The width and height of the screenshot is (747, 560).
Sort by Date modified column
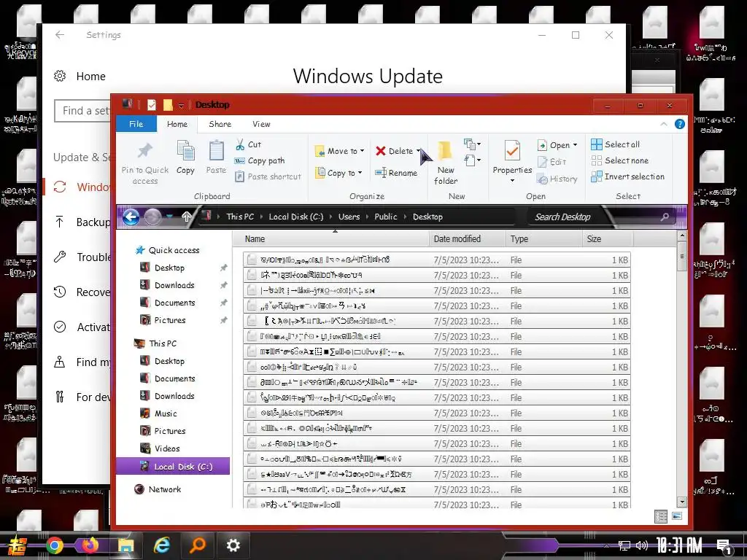click(467, 239)
